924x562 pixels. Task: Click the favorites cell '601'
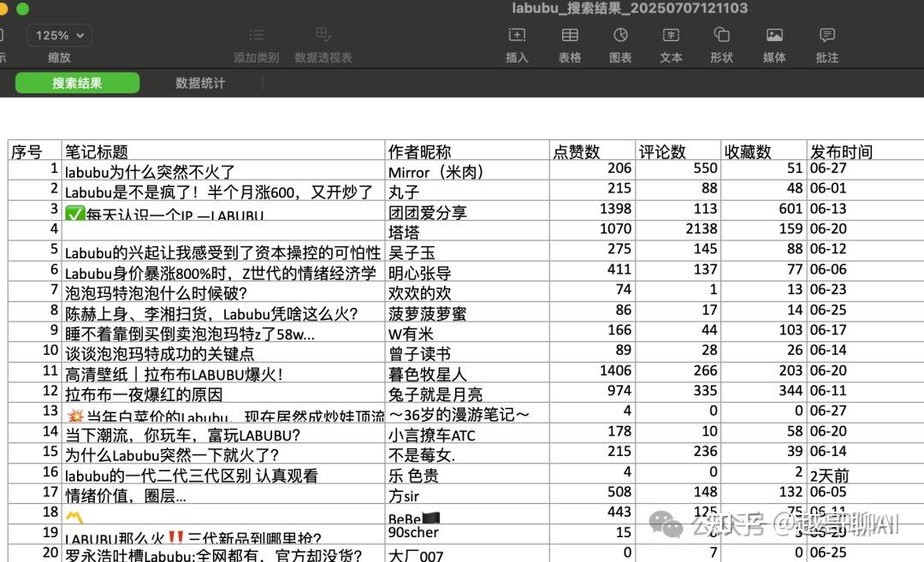pos(763,211)
